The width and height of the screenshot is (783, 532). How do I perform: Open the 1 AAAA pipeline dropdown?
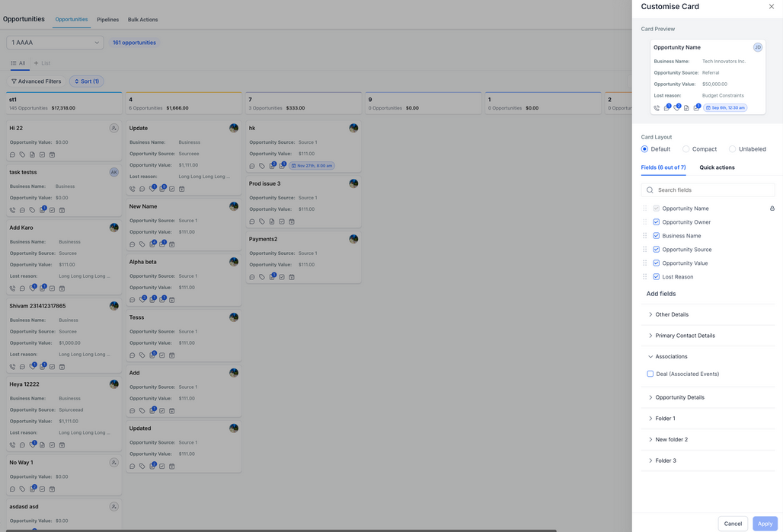pyautogui.click(x=55, y=43)
